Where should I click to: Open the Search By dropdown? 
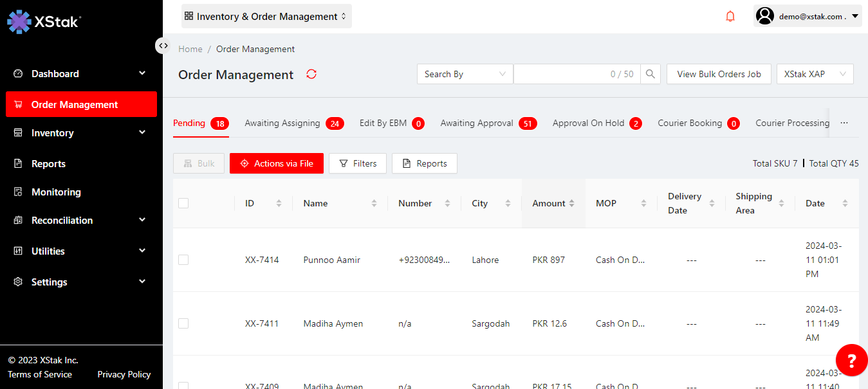(x=465, y=75)
